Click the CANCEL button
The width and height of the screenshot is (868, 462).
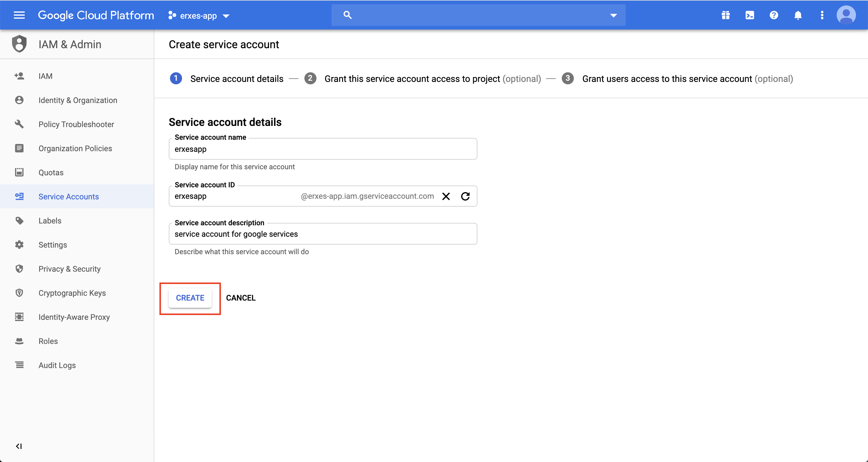[241, 298]
